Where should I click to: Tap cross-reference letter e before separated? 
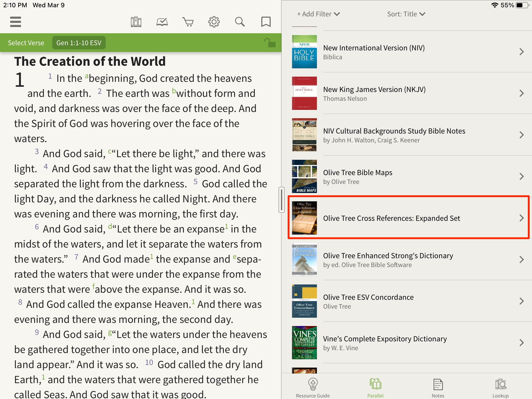[235, 257]
